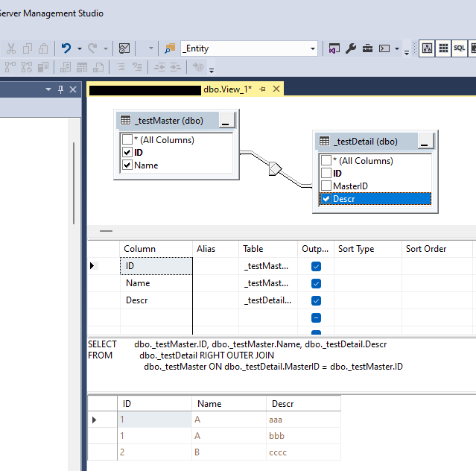Viewport: 476px width, 471px height.
Task: Check All Columns in _testMaster table
Action: coord(127,139)
